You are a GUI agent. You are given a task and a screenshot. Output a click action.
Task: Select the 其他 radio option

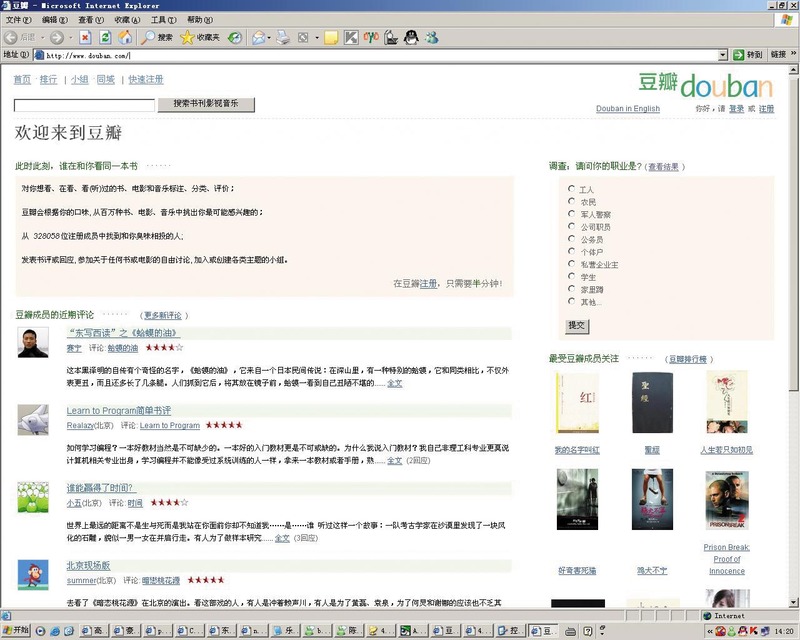click(571, 301)
